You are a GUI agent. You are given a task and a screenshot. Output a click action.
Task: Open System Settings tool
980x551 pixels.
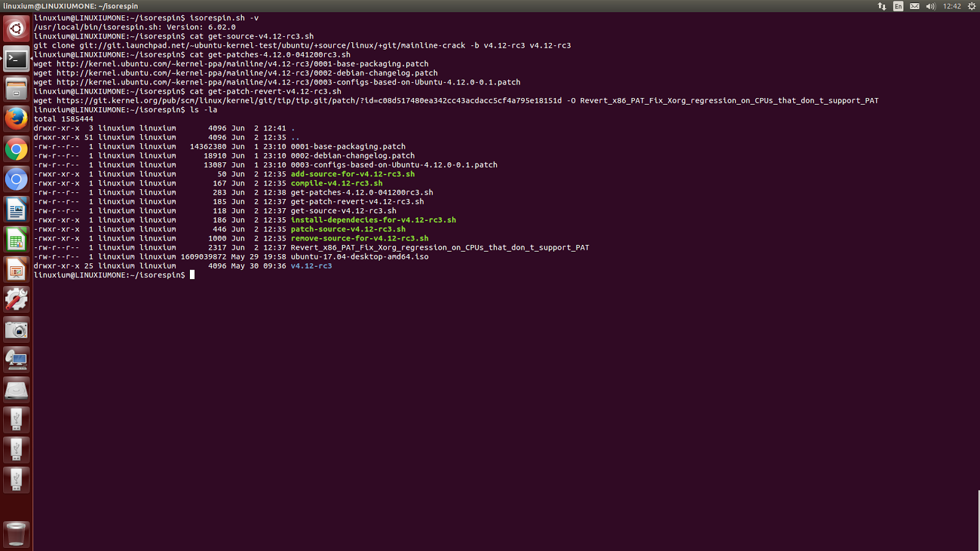click(x=16, y=299)
